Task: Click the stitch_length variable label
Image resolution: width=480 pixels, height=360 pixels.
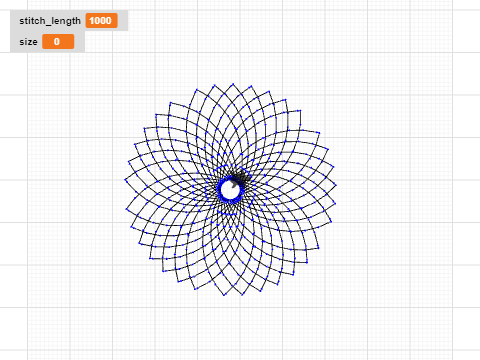Action: click(50, 21)
